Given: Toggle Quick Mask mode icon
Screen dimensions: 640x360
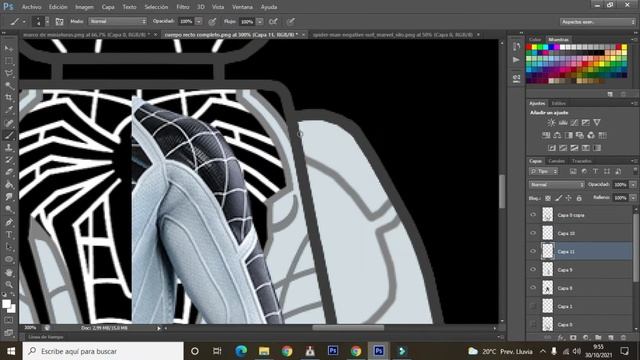Looking at the screenshot, I should (9, 320).
